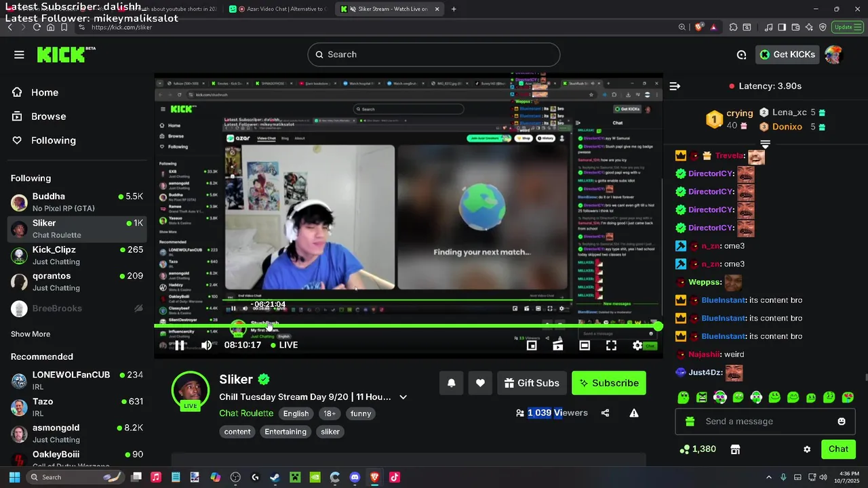Screen dimensions: 868x488
Task: Insert the angry square green emote
Action: pos(701,398)
